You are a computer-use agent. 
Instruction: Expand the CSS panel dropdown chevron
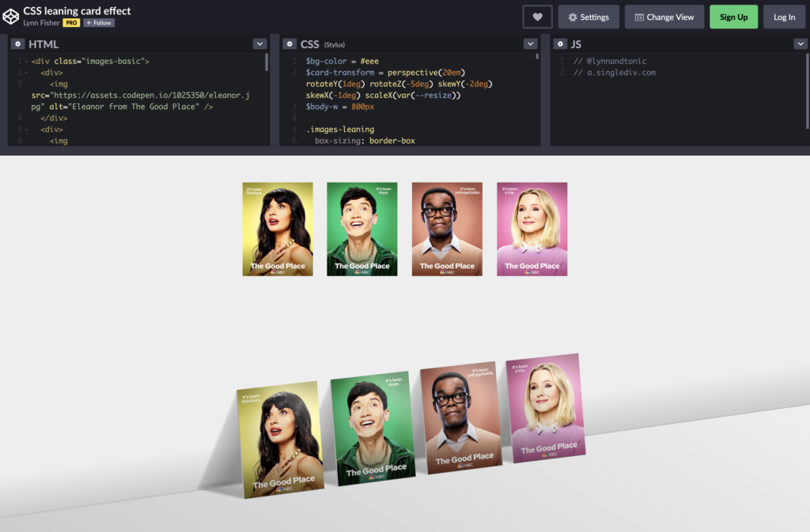532,43
